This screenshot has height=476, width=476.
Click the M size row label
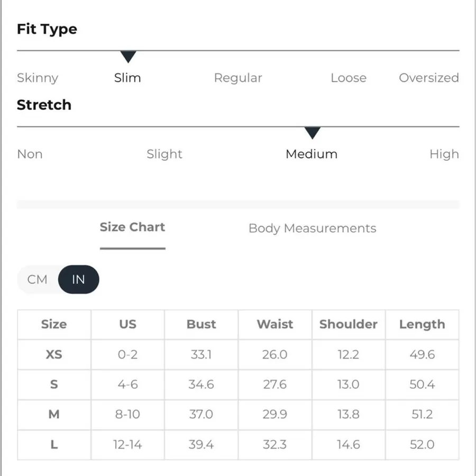pyautogui.click(x=54, y=414)
